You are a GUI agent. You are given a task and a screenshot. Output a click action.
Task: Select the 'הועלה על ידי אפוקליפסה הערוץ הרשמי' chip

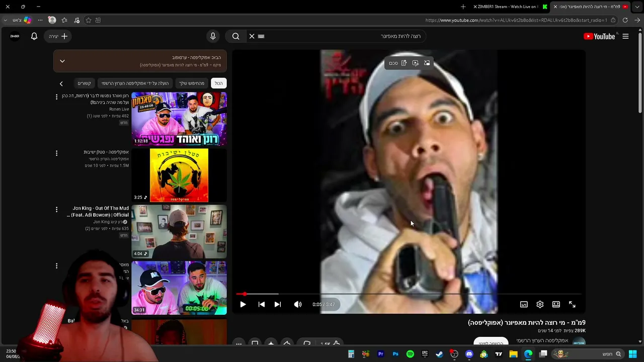click(x=135, y=83)
